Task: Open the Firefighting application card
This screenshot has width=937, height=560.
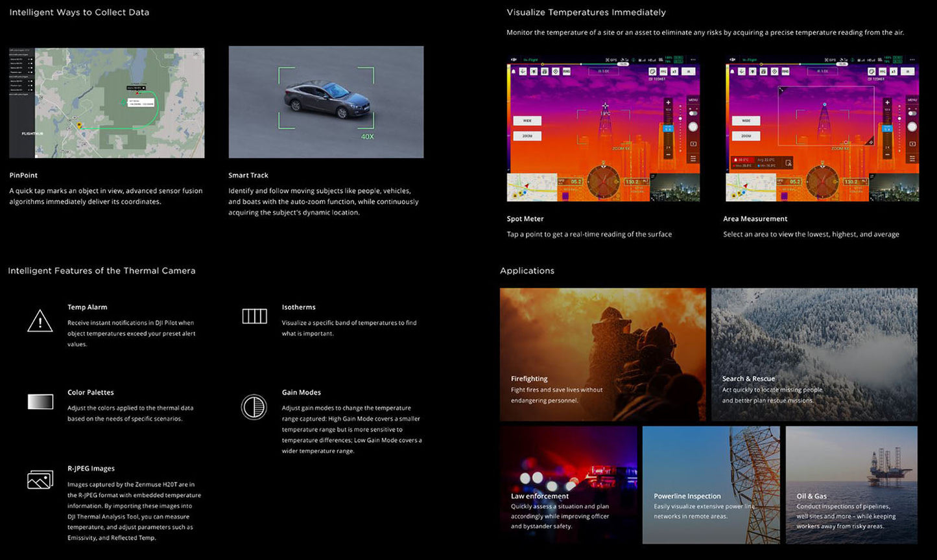Action: 603,355
